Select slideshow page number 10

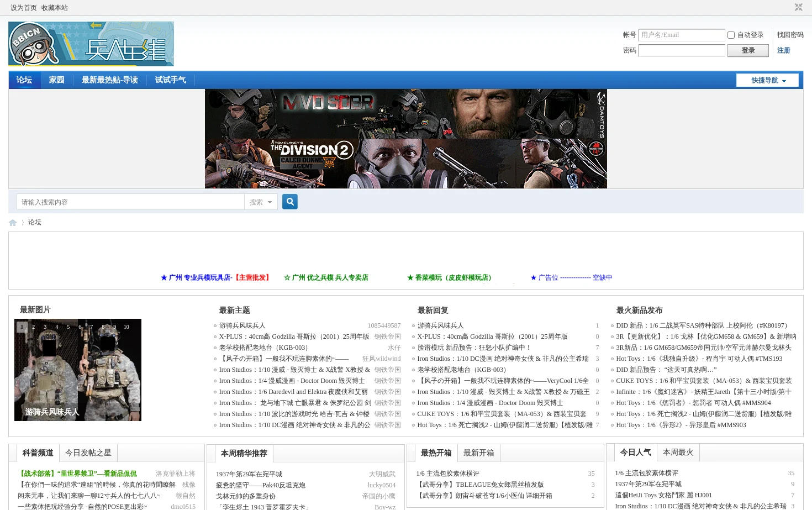pyautogui.click(x=126, y=327)
